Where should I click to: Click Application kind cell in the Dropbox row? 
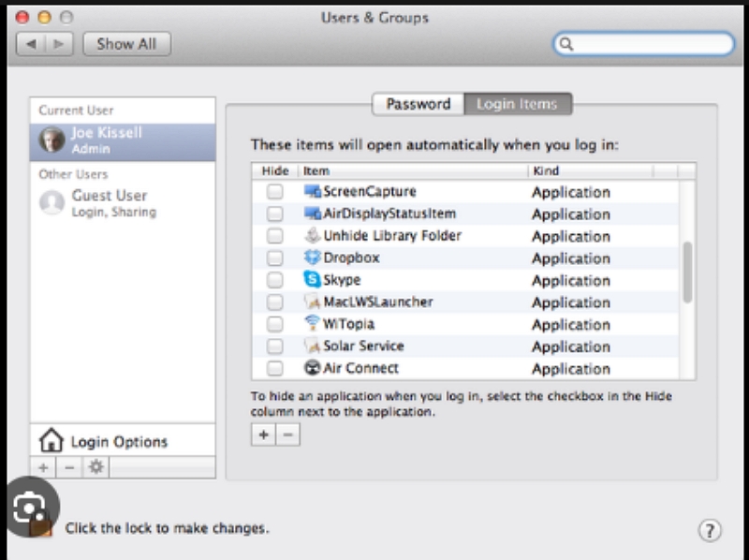click(571, 258)
